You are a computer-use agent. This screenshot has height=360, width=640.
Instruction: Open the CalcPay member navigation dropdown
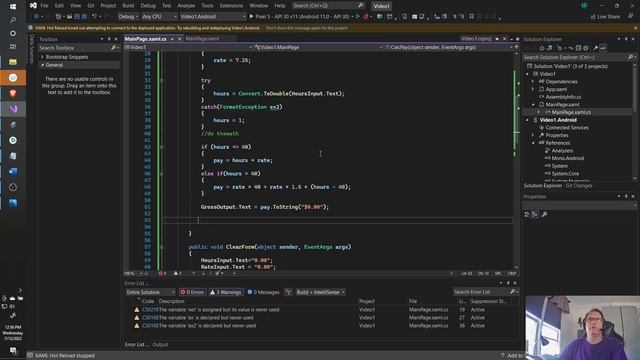coord(448,47)
